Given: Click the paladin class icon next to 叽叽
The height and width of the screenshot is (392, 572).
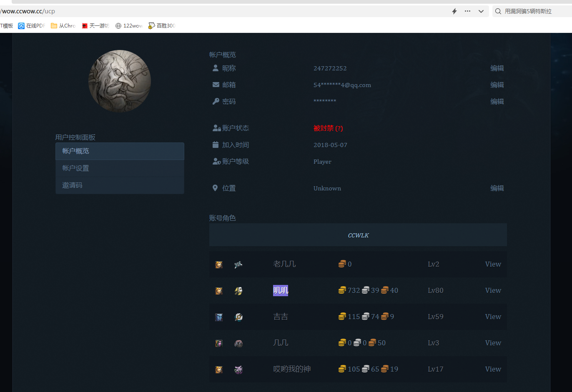Looking at the screenshot, I should 238,290.
